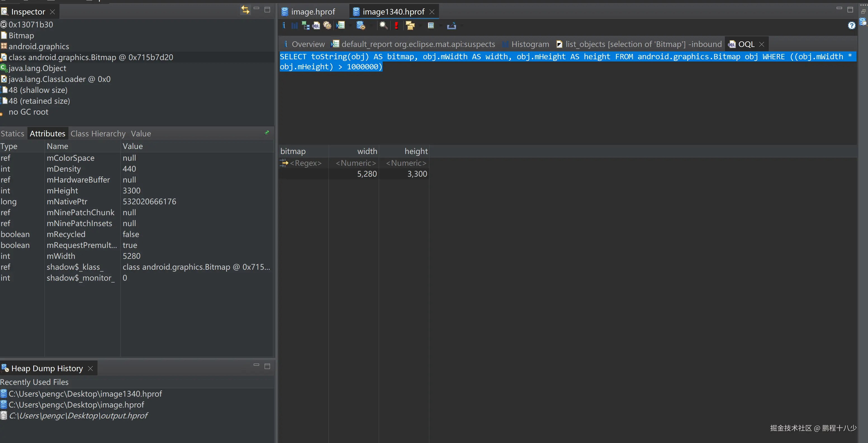Image resolution: width=868 pixels, height=443 pixels.
Task: Click the OQL editor toolbar icon
Action: [316, 26]
